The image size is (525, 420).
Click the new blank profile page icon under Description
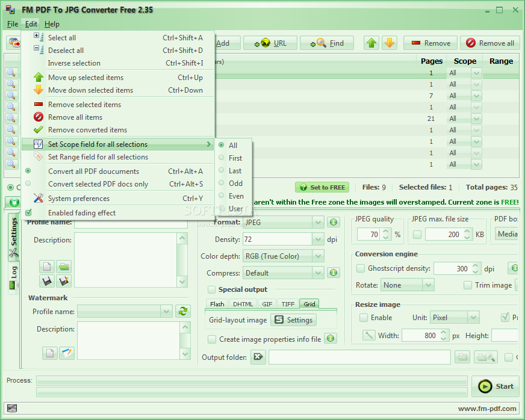[47, 267]
